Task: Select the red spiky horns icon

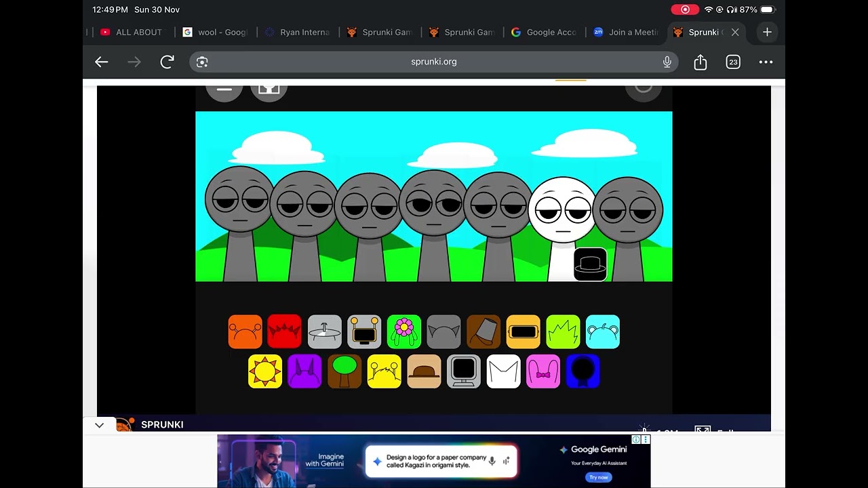Action: pyautogui.click(x=285, y=332)
